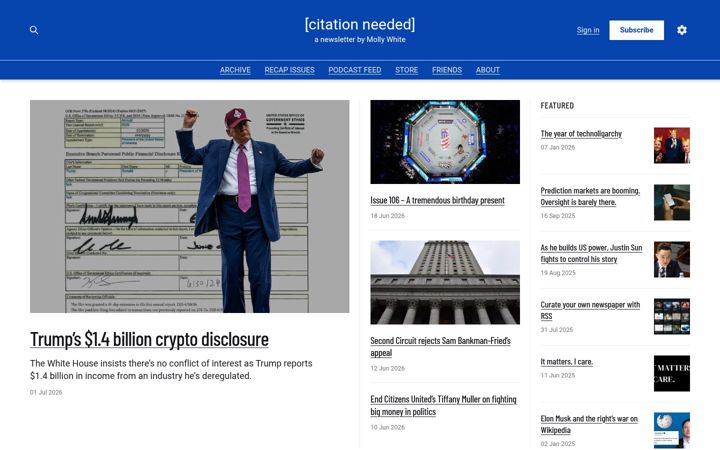Open The year of technoligarchy article
Viewport: 720px width, 450px height.
point(581,134)
